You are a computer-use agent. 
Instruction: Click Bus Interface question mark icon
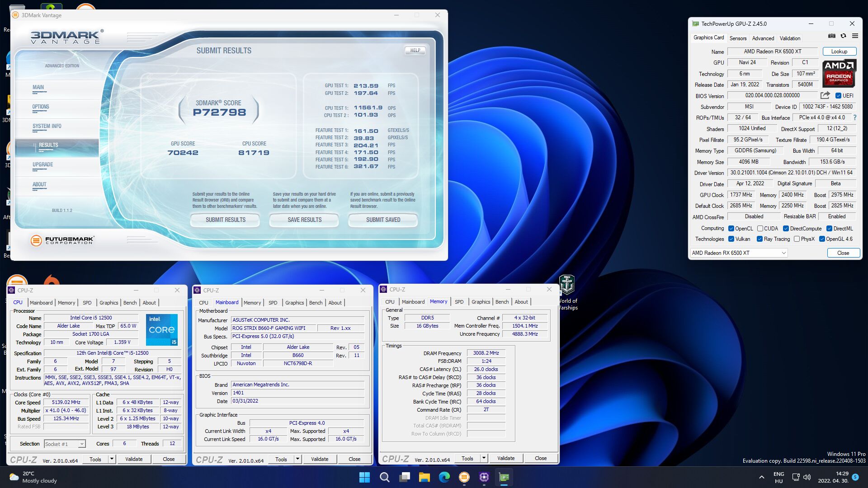click(x=854, y=117)
